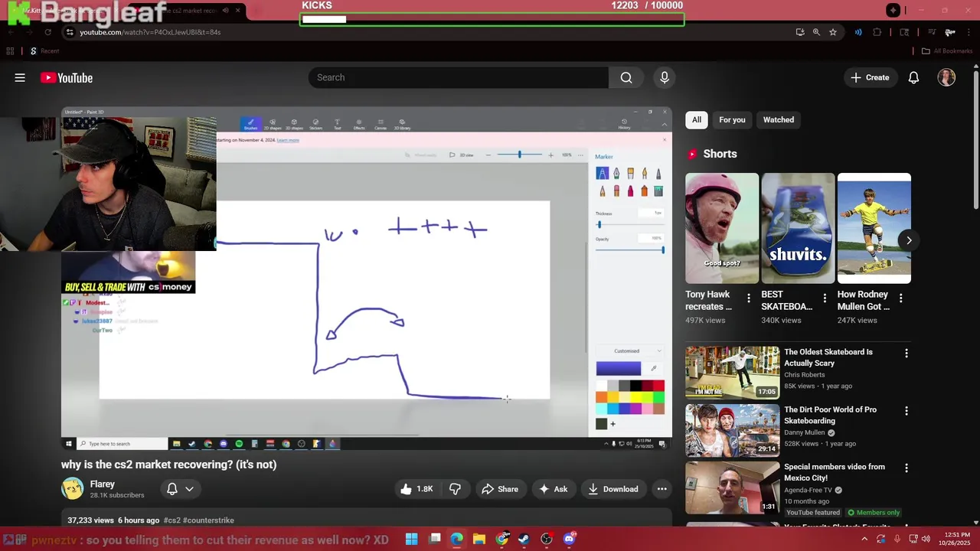Adjust the Paint 3D Thickness slider
This screenshot has height=551, width=980.
(630, 225)
